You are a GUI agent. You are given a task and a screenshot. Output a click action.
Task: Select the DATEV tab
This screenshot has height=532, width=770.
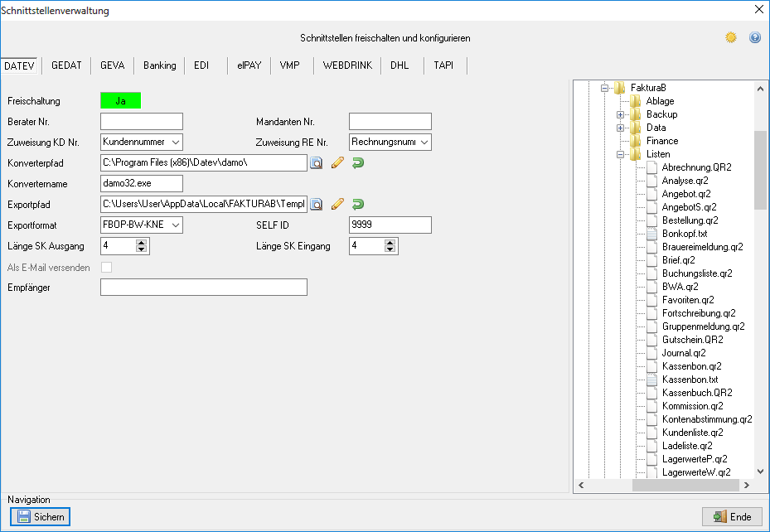pyautogui.click(x=19, y=65)
